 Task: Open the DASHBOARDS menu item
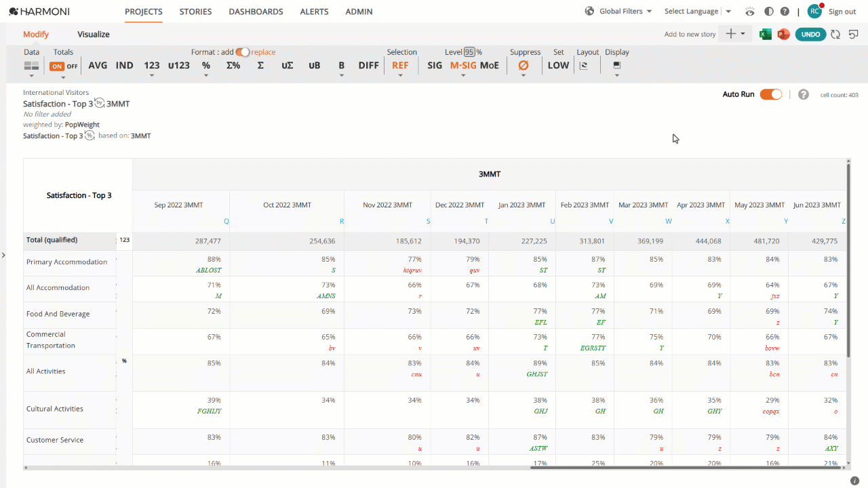[x=256, y=12]
